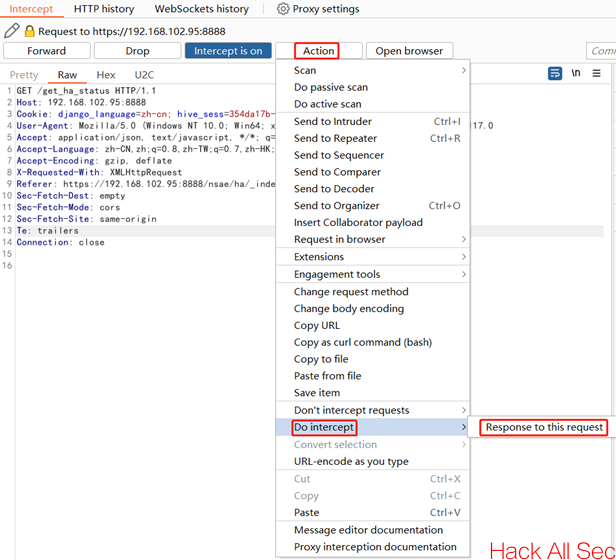Open Message editor documentation
Image resolution: width=616 pixels, height=560 pixels.
click(373, 530)
